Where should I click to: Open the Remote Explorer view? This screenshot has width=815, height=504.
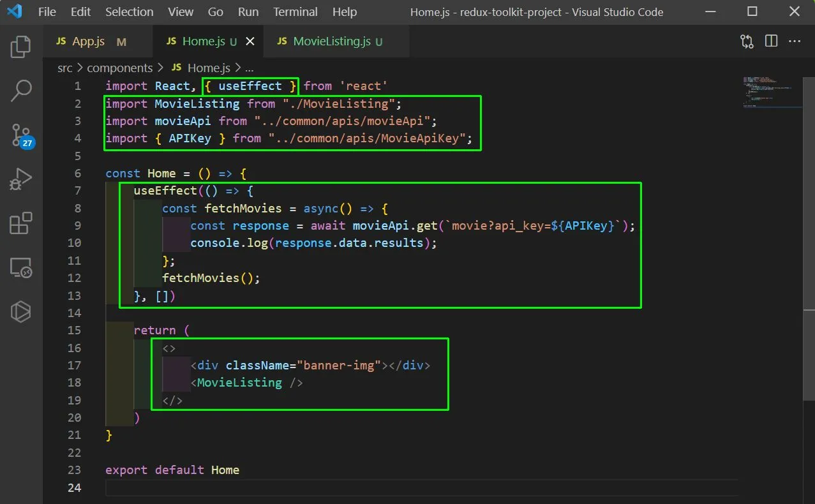pos(20,268)
